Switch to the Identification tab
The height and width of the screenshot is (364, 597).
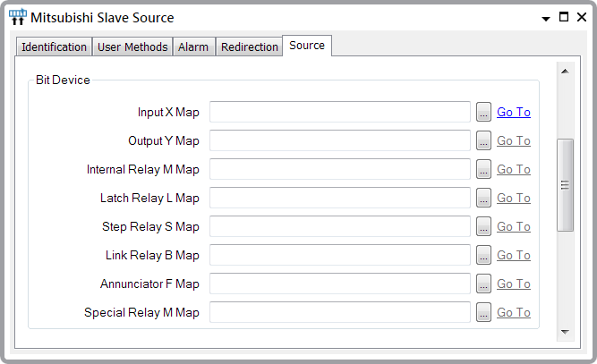(54, 47)
